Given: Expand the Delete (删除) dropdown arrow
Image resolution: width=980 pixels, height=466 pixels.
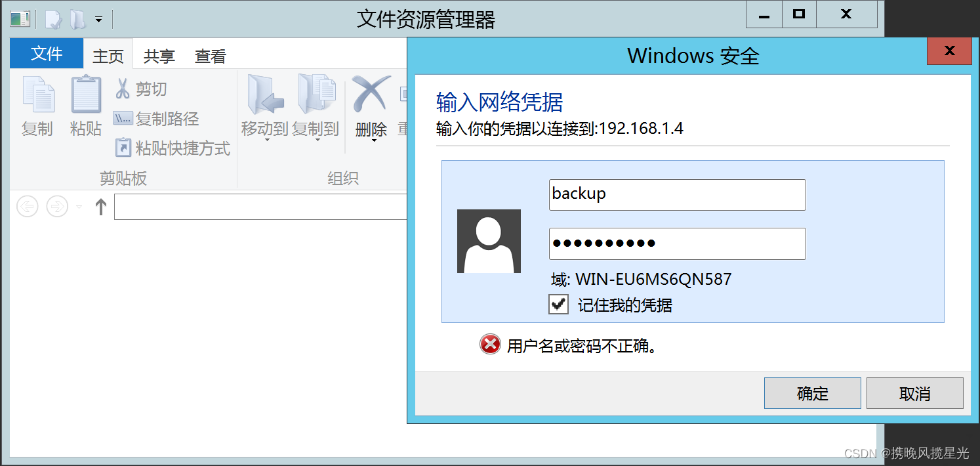Looking at the screenshot, I should [x=373, y=140].
